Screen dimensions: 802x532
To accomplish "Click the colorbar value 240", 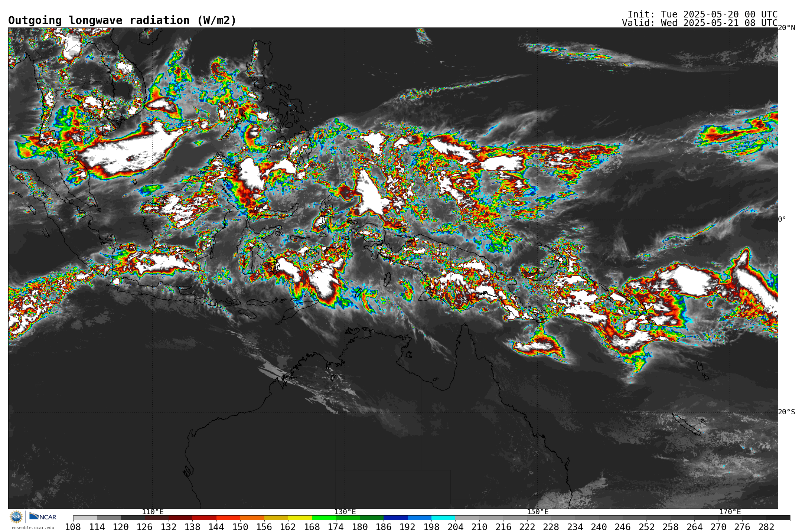I will click(599, 527).
